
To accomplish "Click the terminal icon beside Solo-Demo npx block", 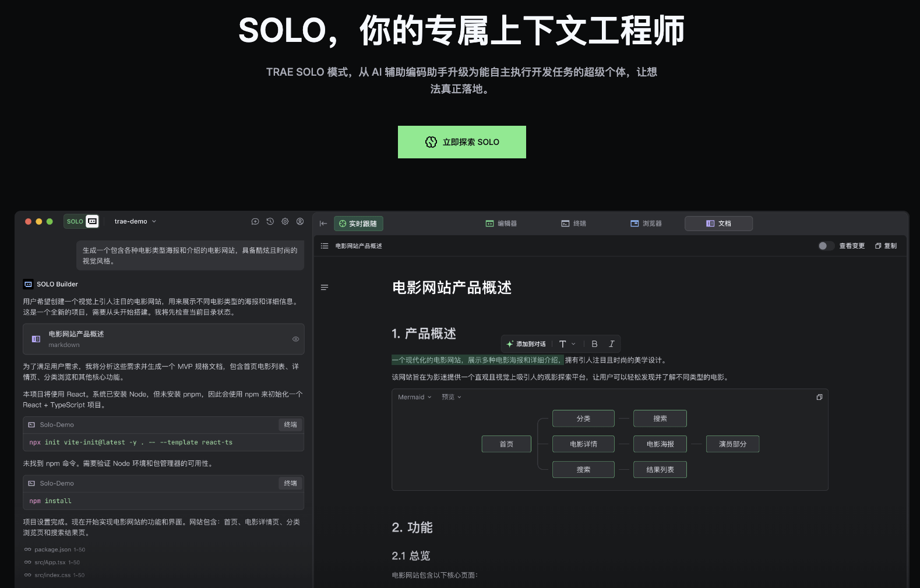I will click(x=31, y=425).
